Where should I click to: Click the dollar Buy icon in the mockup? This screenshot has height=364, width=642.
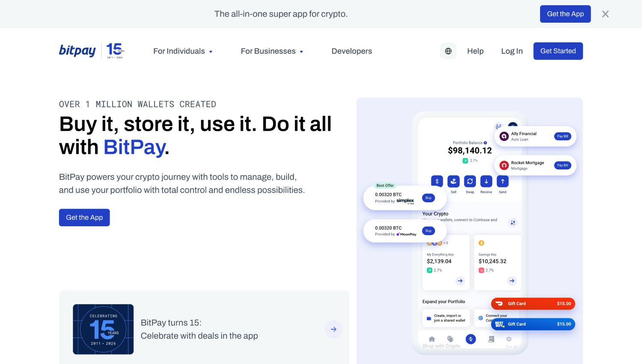point(437,181)
